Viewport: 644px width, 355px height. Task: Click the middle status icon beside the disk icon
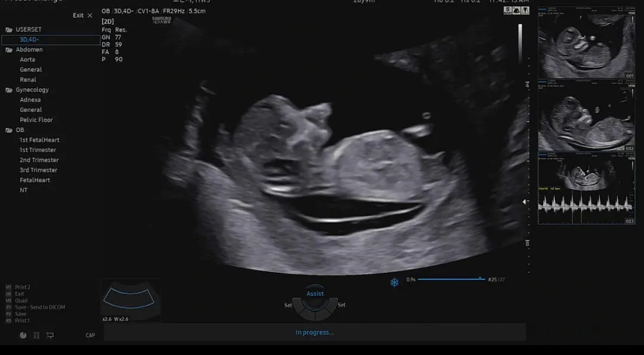[x=36, y=335]
